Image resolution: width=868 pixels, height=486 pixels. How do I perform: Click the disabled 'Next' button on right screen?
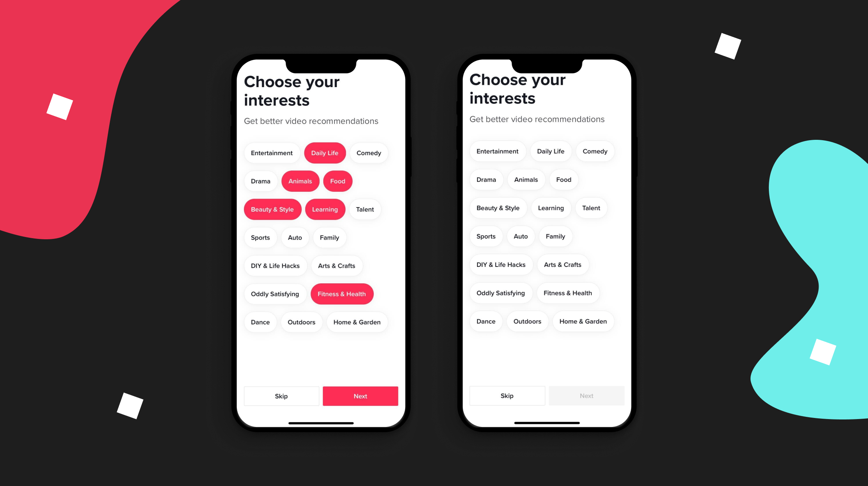[x=587, y=395]
